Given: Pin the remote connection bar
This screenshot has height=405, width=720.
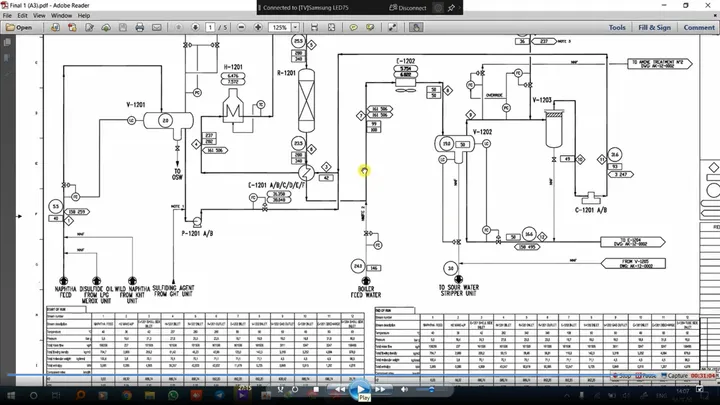Looking at the screenshot, I should (x=452, y=7).
